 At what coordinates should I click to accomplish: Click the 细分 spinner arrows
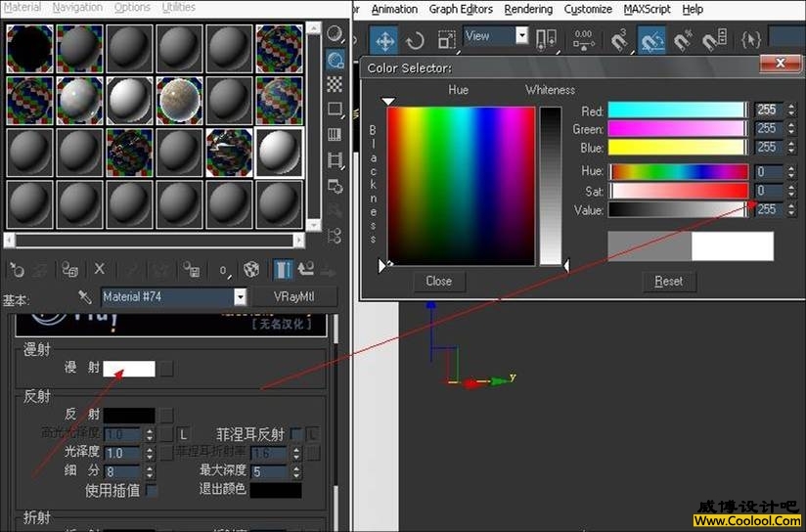pyautogui.click(x=150, y=471)
